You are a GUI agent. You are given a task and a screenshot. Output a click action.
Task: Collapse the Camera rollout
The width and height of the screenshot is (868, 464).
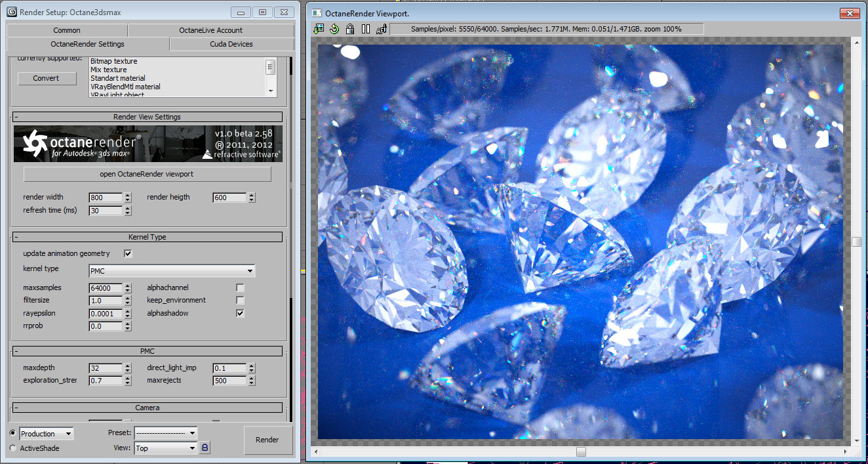click(148, 408)
